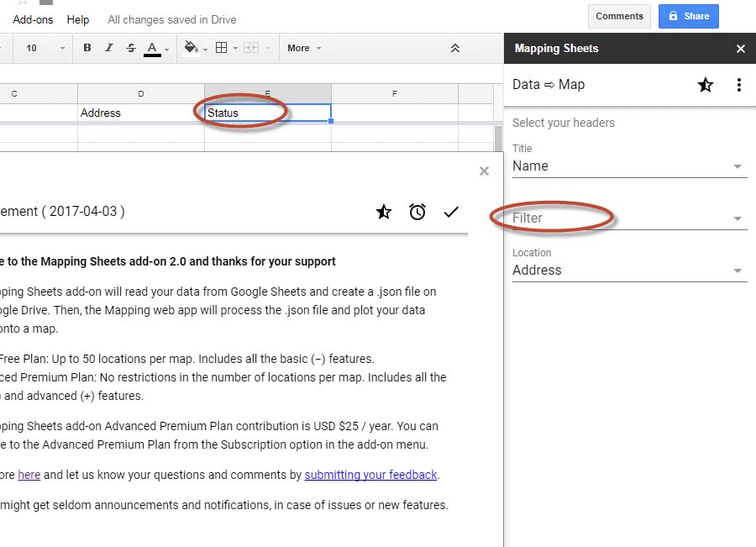
Task: Open the Filter header dropdown
Action: [x=629, y=218]
